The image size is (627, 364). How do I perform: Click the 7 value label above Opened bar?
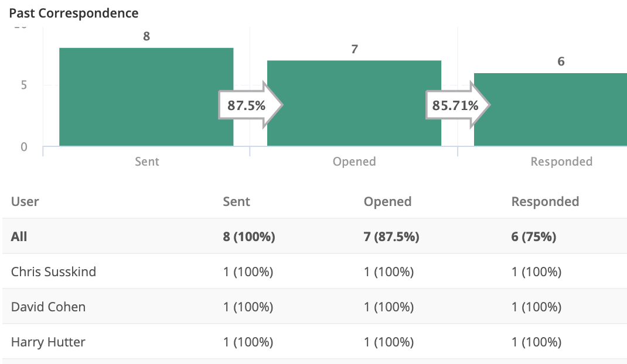click(355, 49)
